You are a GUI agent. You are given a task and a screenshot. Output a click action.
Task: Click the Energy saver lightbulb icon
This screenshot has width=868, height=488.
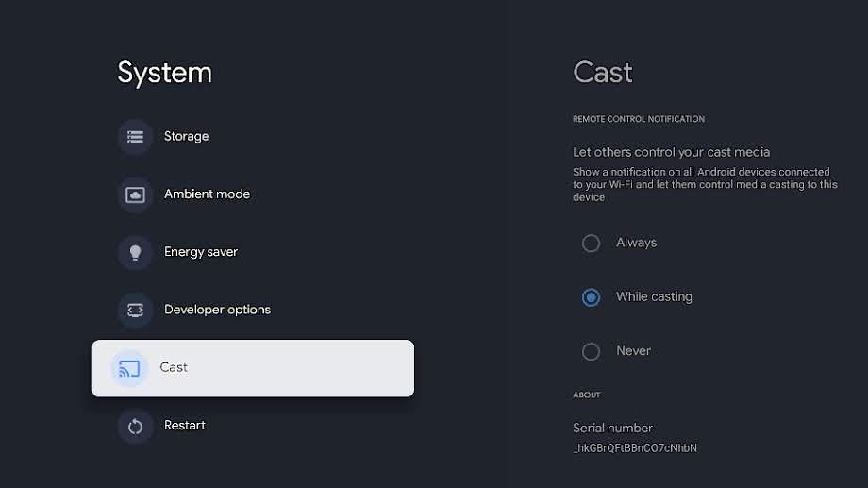[x=135, y=252]
